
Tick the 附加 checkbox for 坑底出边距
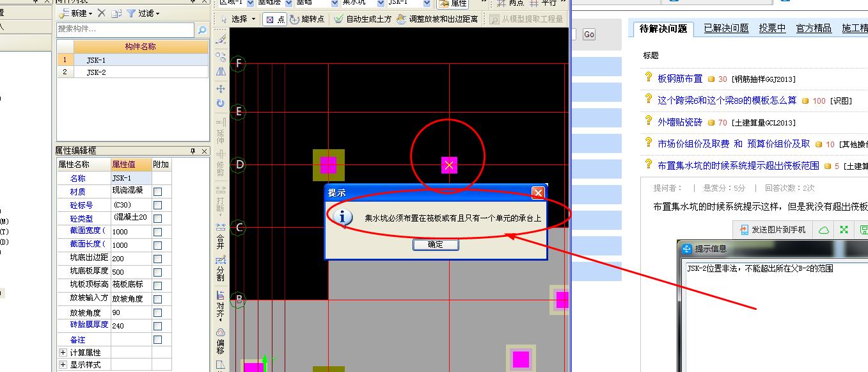tap(158, 258)
